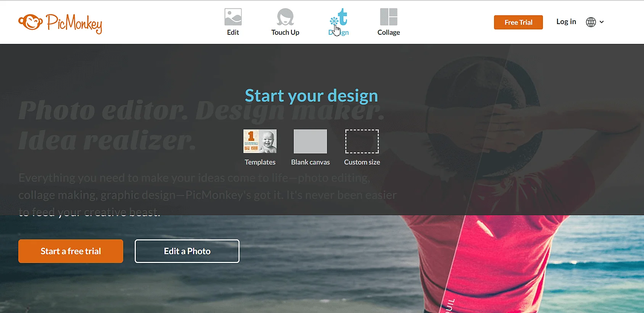This screenshot has height=313, width=644.
Task: Click the Free Trial button
Action: [x=518, y=23]
